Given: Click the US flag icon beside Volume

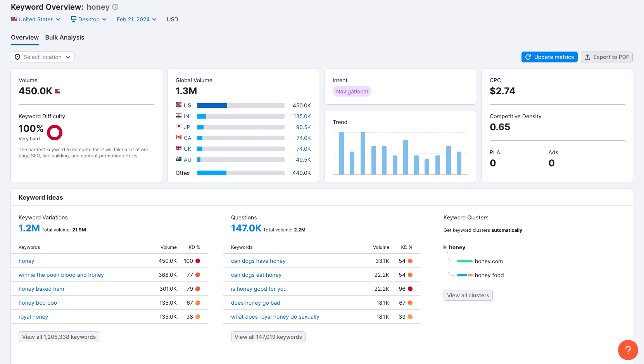Looking at the screenshot, I should point(57,91).
